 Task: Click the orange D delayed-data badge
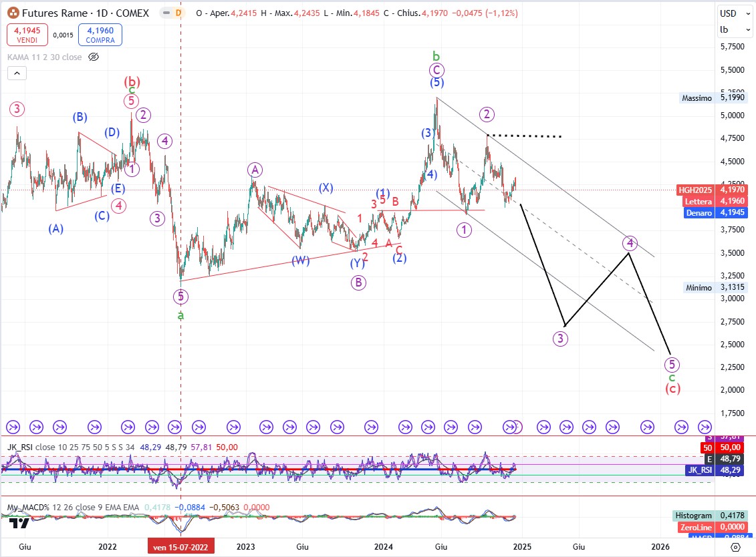[178, 13]
